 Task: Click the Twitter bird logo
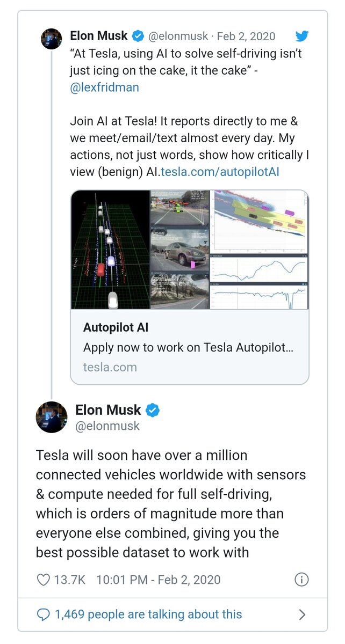[x=302, y=36]
